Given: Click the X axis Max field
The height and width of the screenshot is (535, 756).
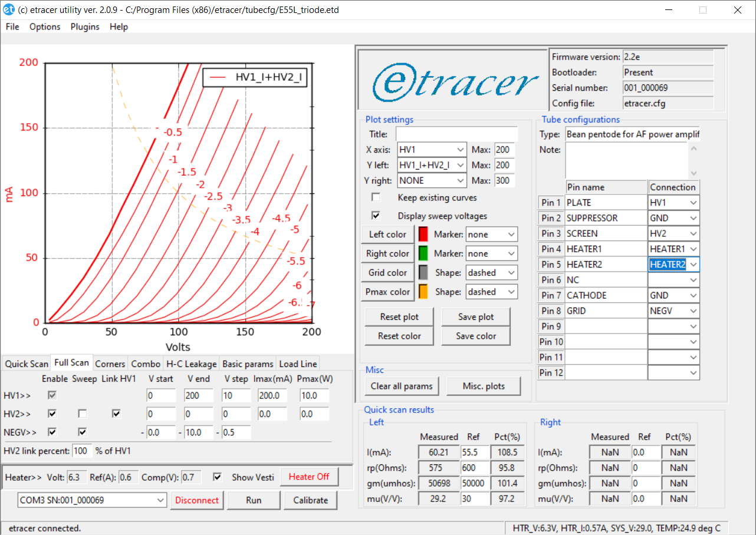Looking at the screenshot, I should coord(504,150).
